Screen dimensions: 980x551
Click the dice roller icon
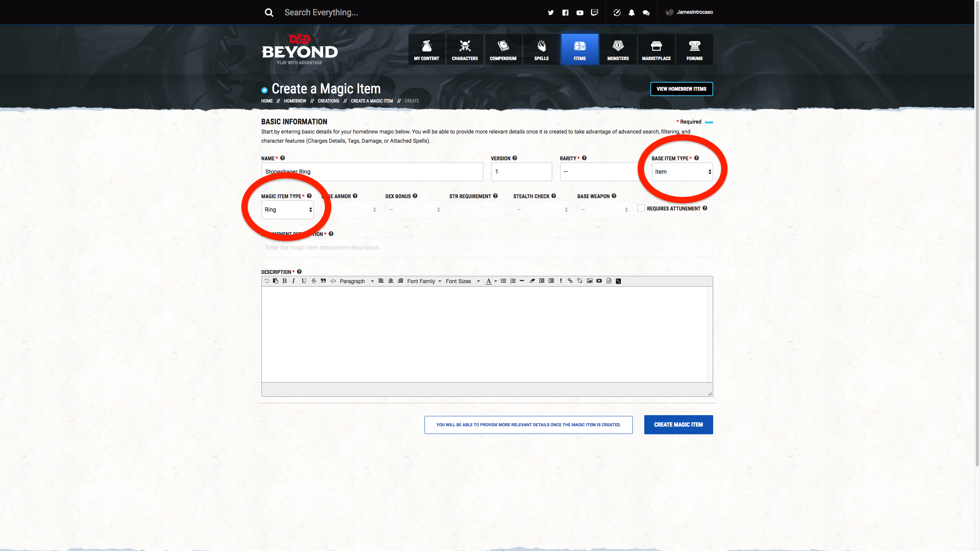pyautogui.click(x=618, y=281)
